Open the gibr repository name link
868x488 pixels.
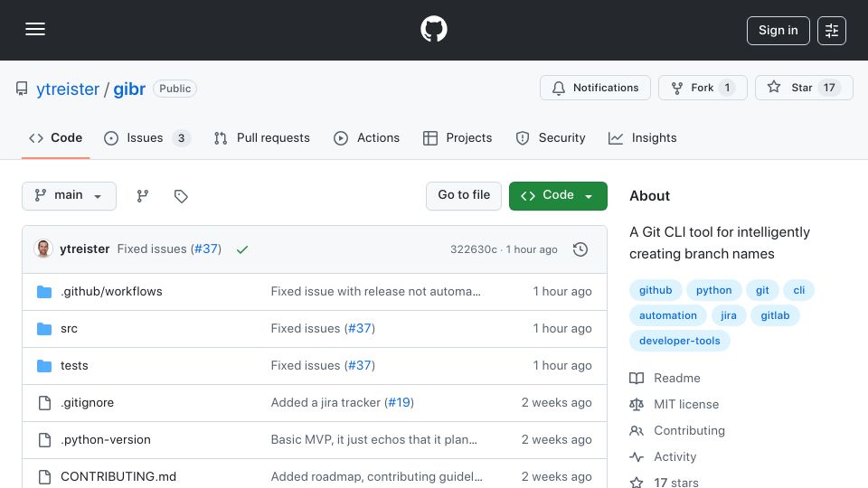(x=129, y=89)
